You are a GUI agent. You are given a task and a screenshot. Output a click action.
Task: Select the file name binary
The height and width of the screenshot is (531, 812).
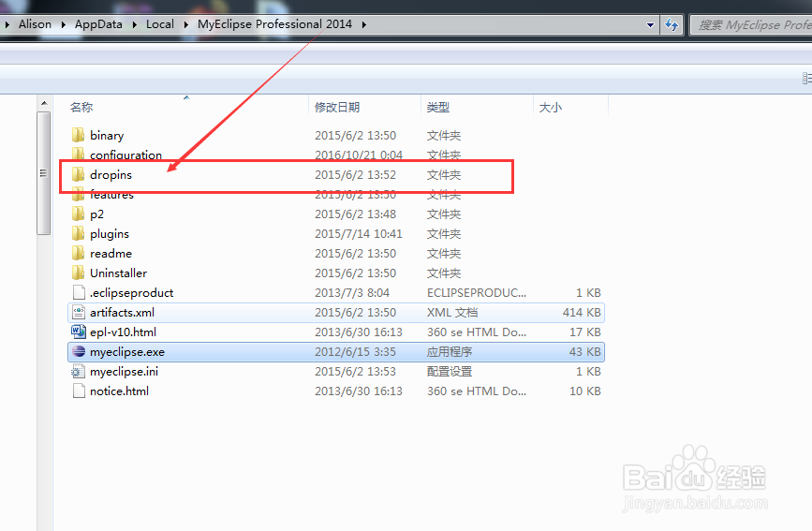pyautogui.click(x=107, y=135)
